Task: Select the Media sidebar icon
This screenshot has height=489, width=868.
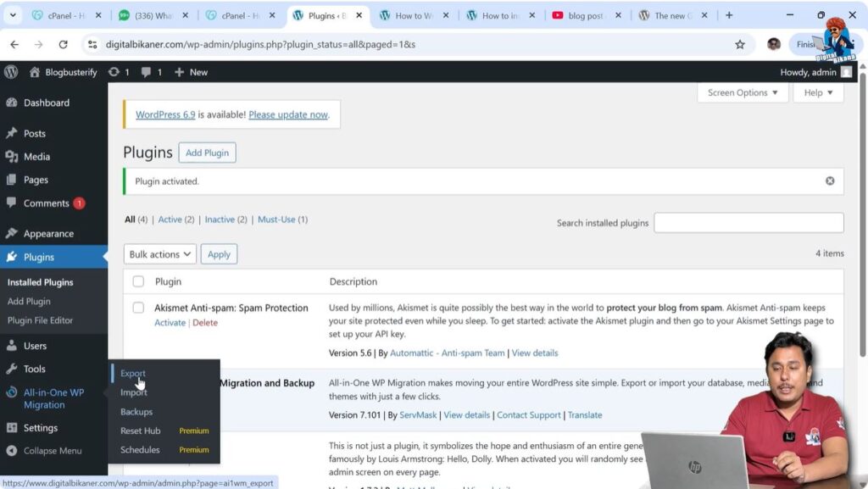Action: (x=13, y=157)
